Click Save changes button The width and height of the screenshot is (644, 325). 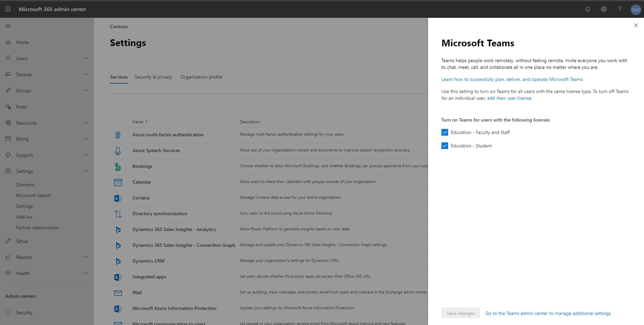[x=460, y=313]
